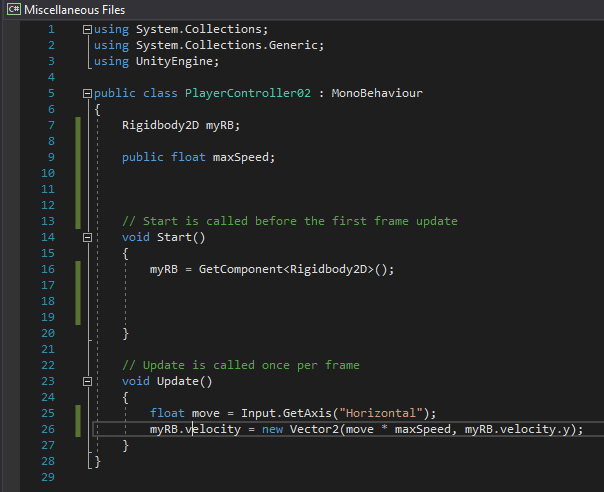Viewport: 604px width, 492px height.
Task: Collapse the PlayerController02 class block
Action: click(87, 93)
